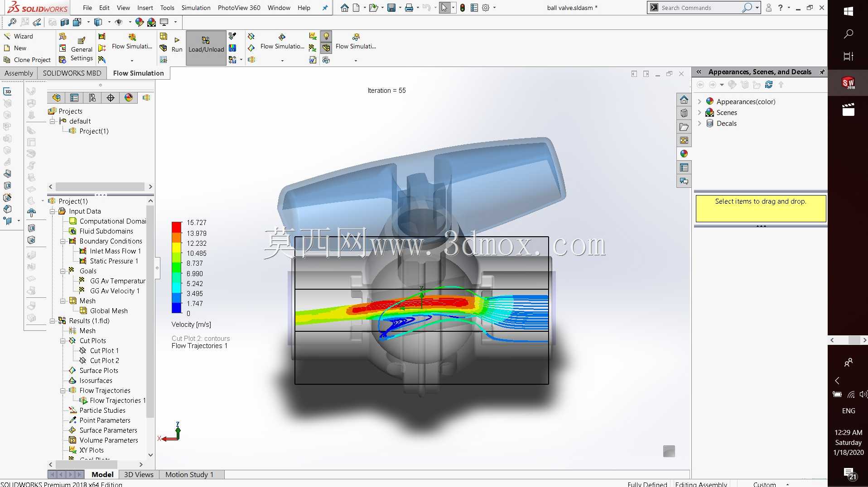Click the Run solver button
The image size is (868, 487).
click(x=177, y=44)
